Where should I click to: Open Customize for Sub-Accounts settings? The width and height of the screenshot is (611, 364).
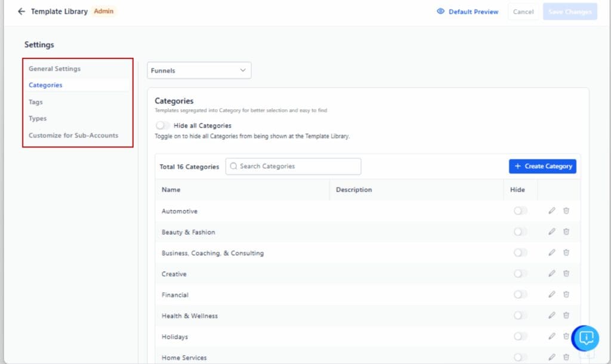72,135
